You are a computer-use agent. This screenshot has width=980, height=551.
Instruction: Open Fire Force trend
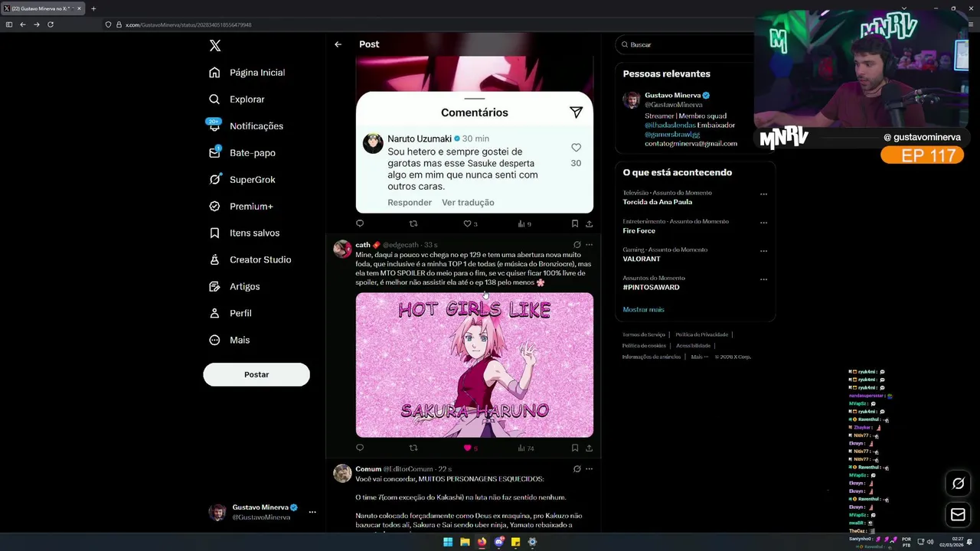639,231
